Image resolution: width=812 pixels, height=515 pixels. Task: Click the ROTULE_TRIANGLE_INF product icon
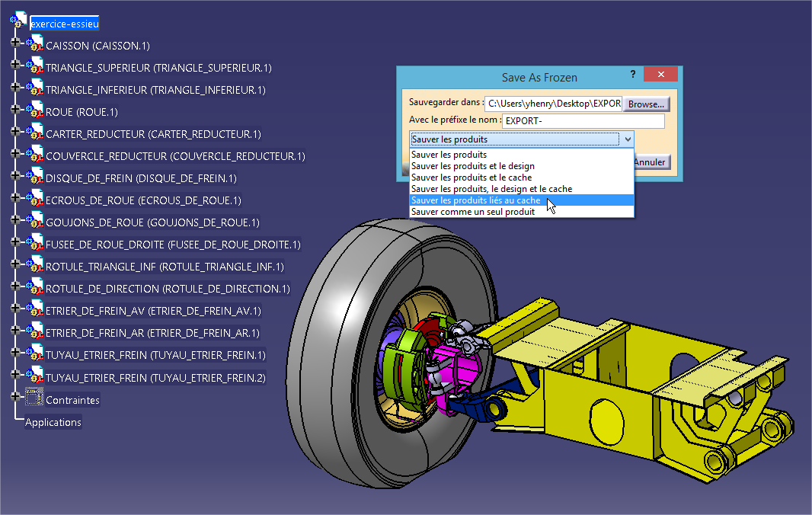coord(35,265)
